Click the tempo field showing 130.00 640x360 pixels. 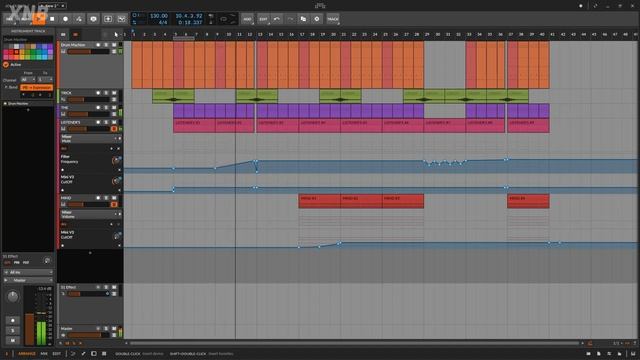159,16
